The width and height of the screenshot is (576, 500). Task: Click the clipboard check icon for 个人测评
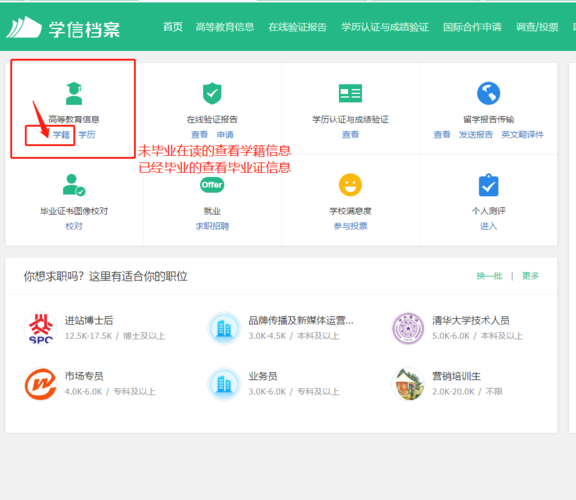click(x=488, y=185)
